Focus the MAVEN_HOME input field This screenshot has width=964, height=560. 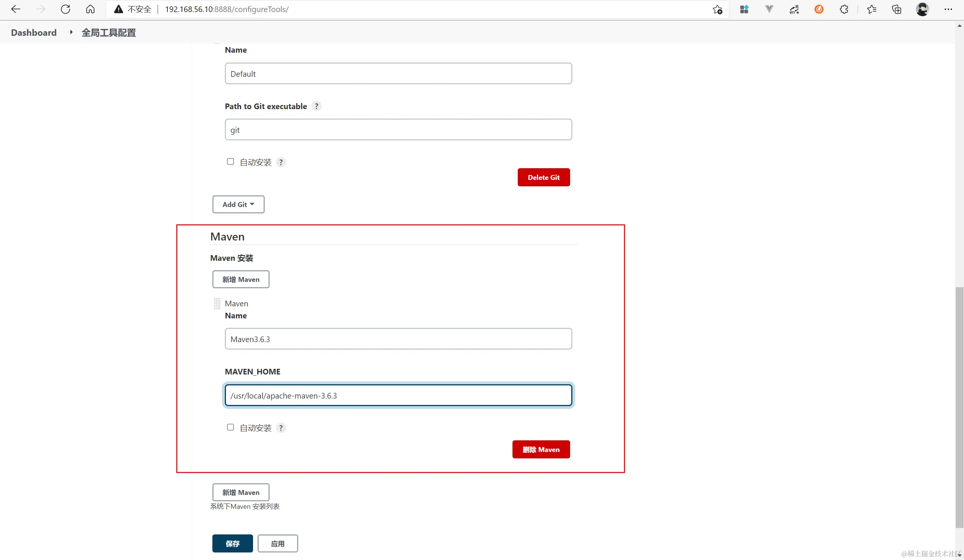398,396
